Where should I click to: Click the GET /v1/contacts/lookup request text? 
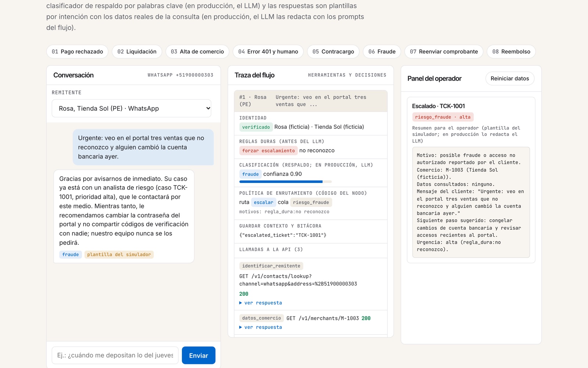click(298, 280)
